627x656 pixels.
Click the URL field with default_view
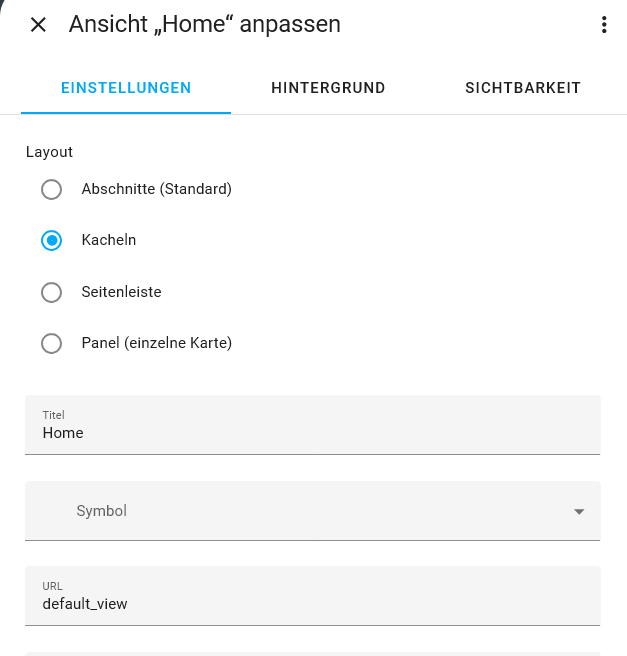312,603
